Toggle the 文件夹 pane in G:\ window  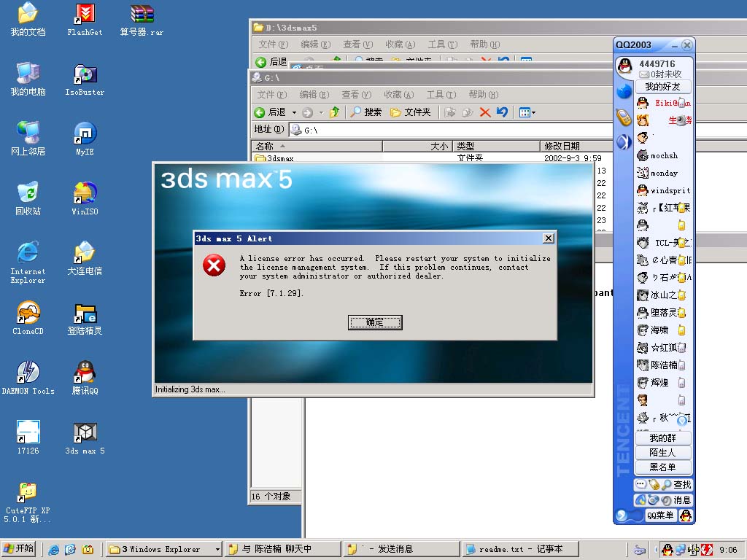point(410,112)
